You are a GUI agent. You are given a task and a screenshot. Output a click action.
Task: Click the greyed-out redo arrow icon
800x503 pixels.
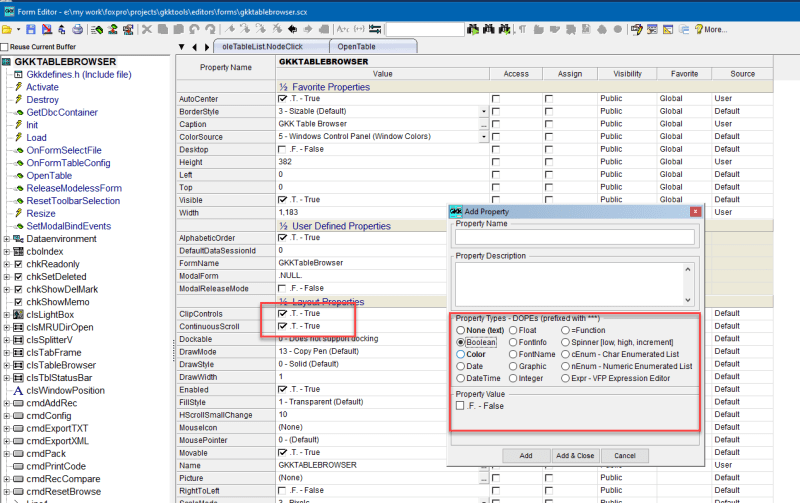210,30
